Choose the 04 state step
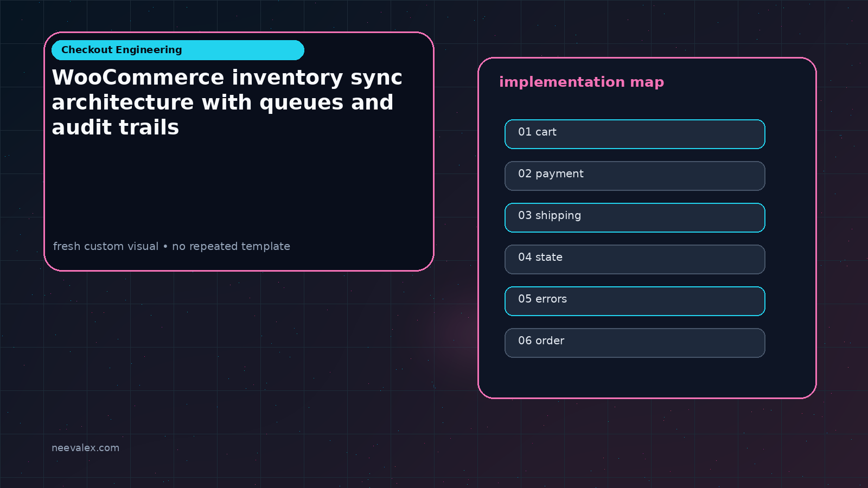The image size is (868, 488). point(635,259)
